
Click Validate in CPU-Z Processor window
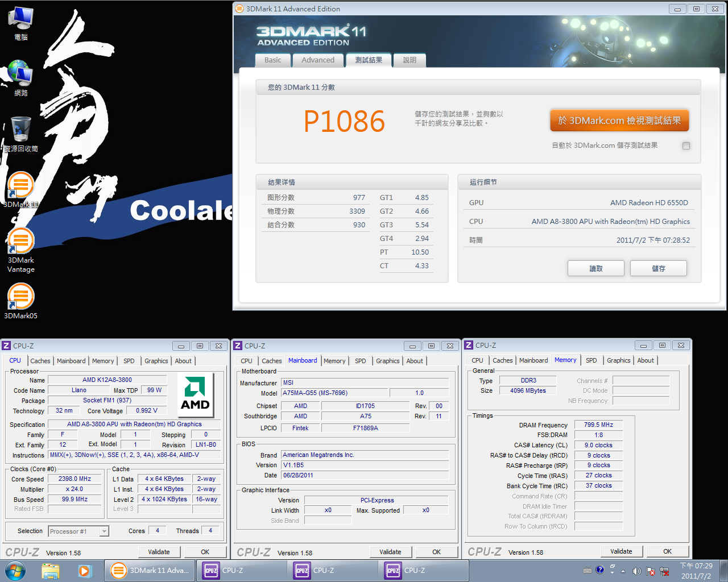159,552
